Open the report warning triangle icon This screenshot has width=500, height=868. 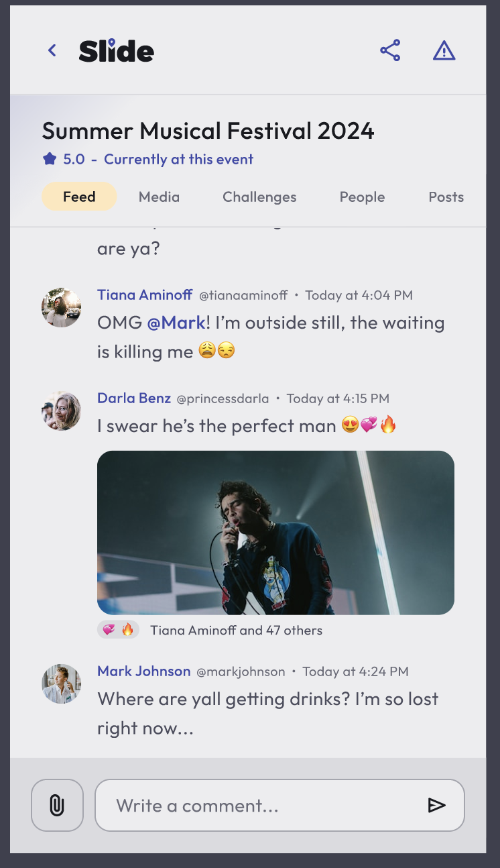tap(444, 50)
